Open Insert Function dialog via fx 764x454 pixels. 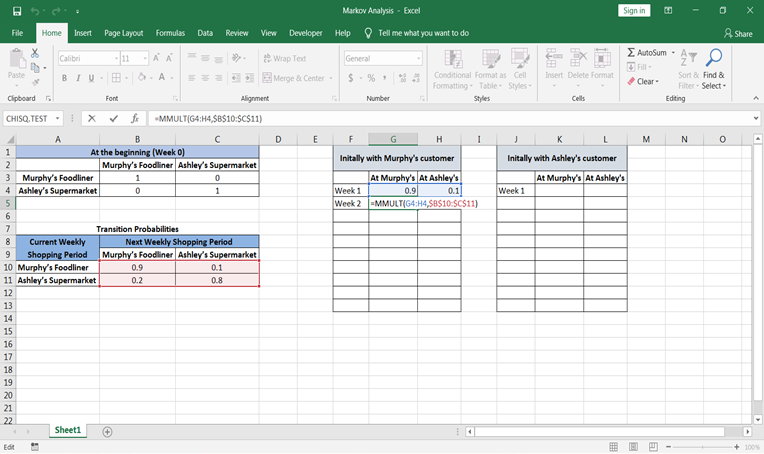135,118
